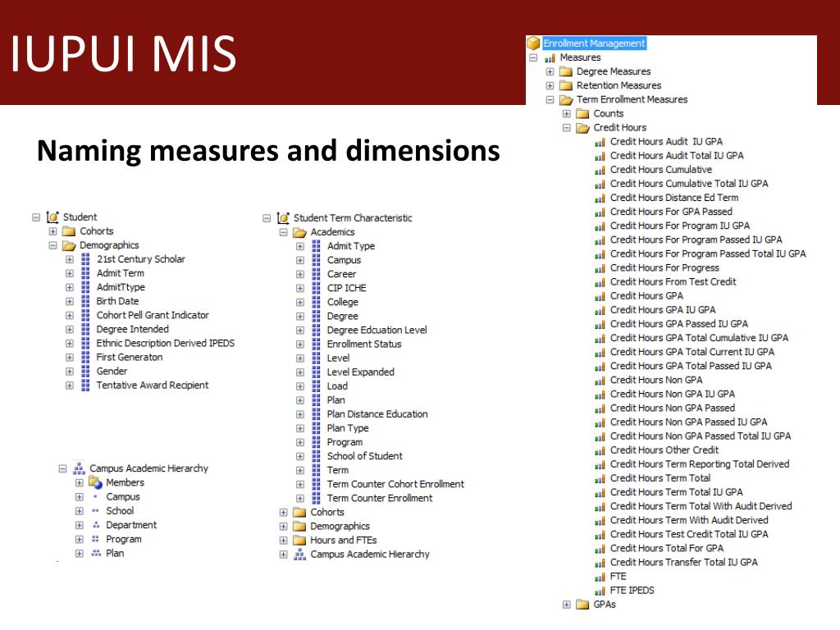This screenshot has width=840, height=630.
Task: Click the measure icon beside Credit Hours GPA
Action: click(x=600, y=296)
